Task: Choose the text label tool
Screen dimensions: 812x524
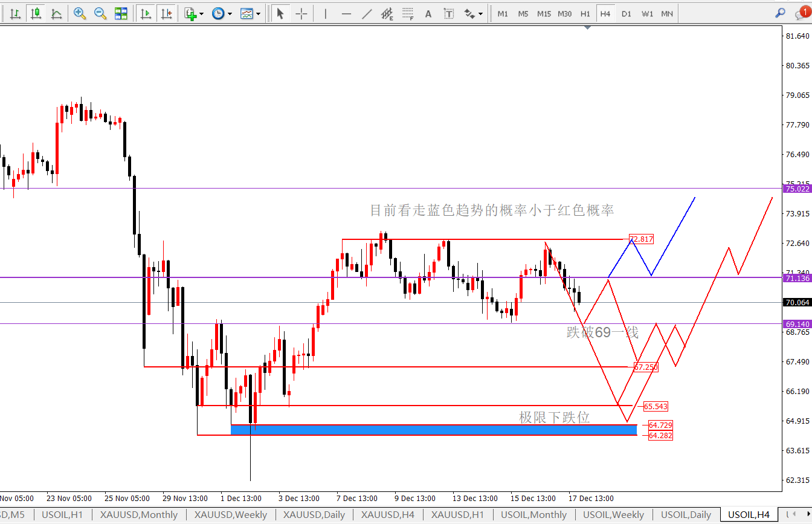Action: coord(428,13)
